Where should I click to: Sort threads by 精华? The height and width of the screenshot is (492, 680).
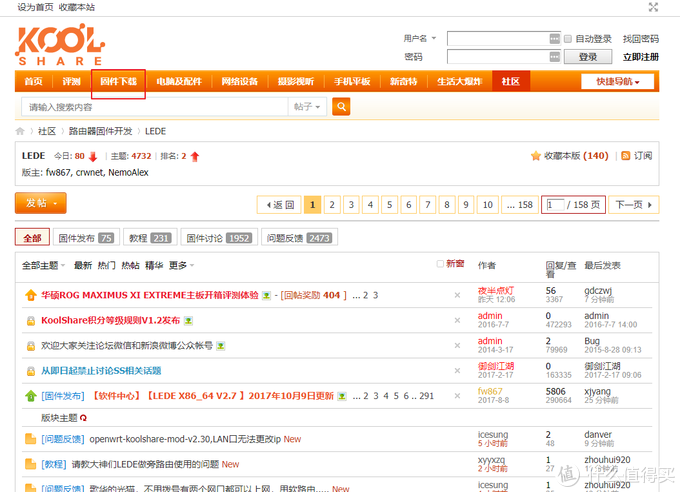154,266
